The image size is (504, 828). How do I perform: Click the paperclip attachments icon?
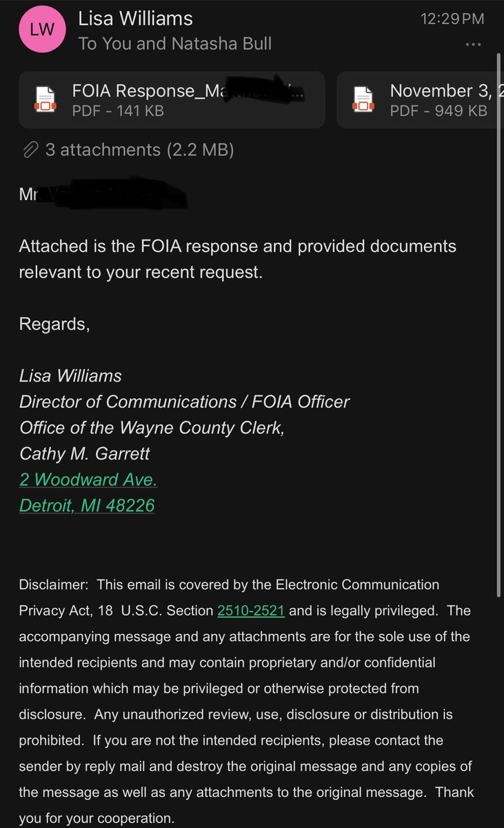[x=30, y=149]
